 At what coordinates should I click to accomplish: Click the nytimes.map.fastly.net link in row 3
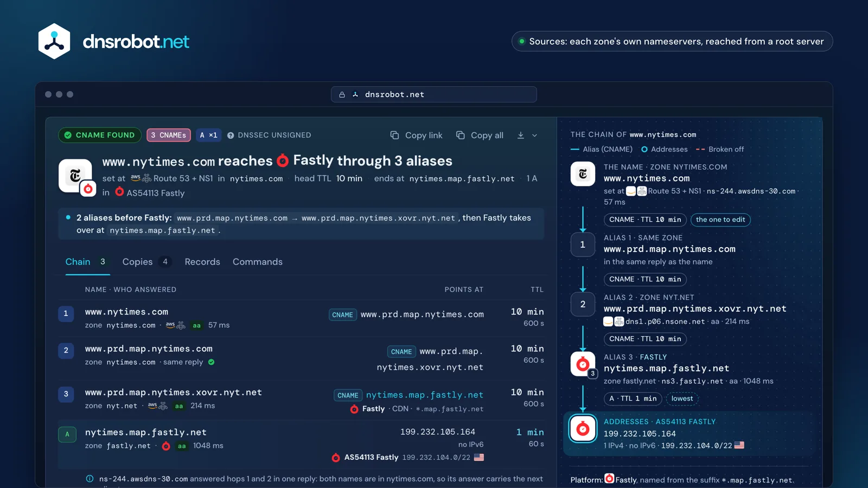tap(425, 395)
